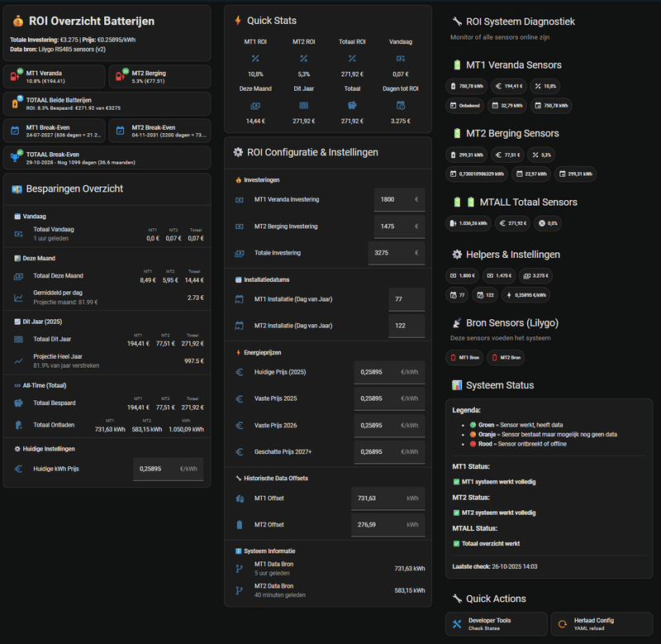Open MT1 Bron sensor chip

(464, 358)
